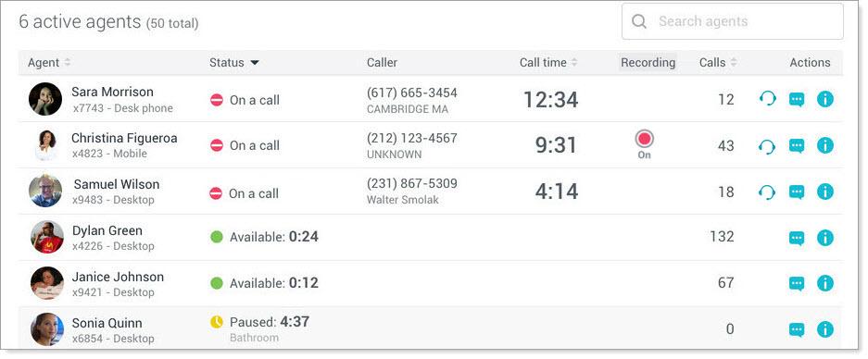The width and height of the screenshot is (868, 359).
Task: Listen in on Samuel Wilson's call with headset icon
Action: click(x=767, y=192)
